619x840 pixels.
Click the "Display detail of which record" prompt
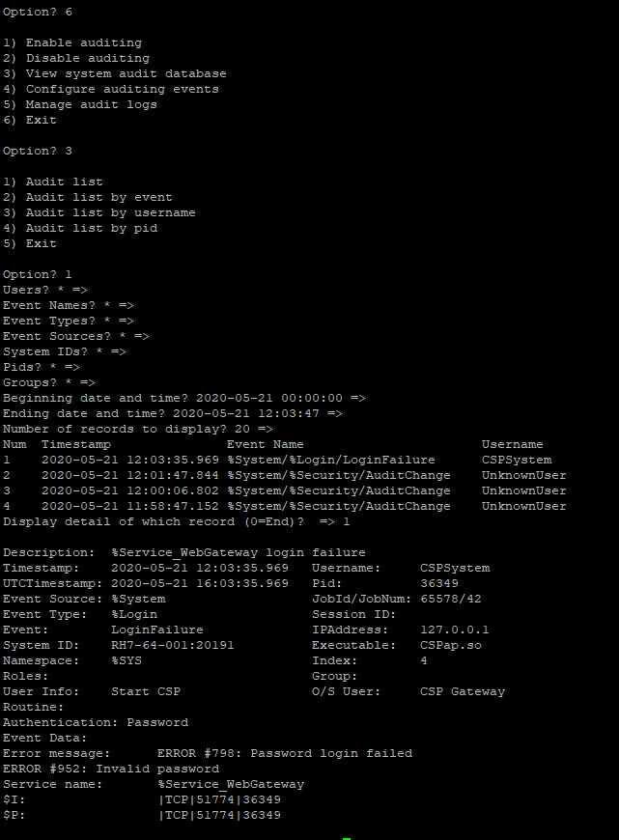[160, 521]
